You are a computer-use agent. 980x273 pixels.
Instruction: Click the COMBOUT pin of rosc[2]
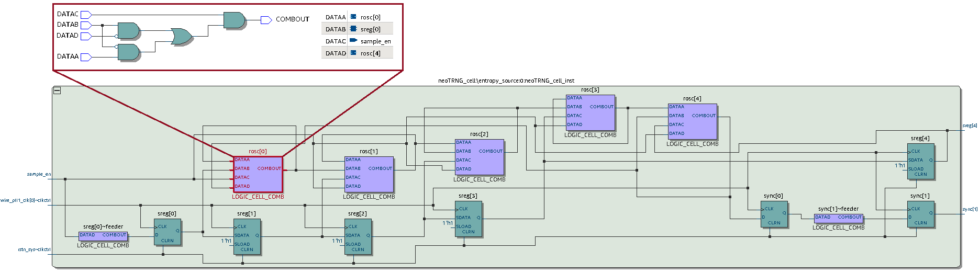coord(491,151)
